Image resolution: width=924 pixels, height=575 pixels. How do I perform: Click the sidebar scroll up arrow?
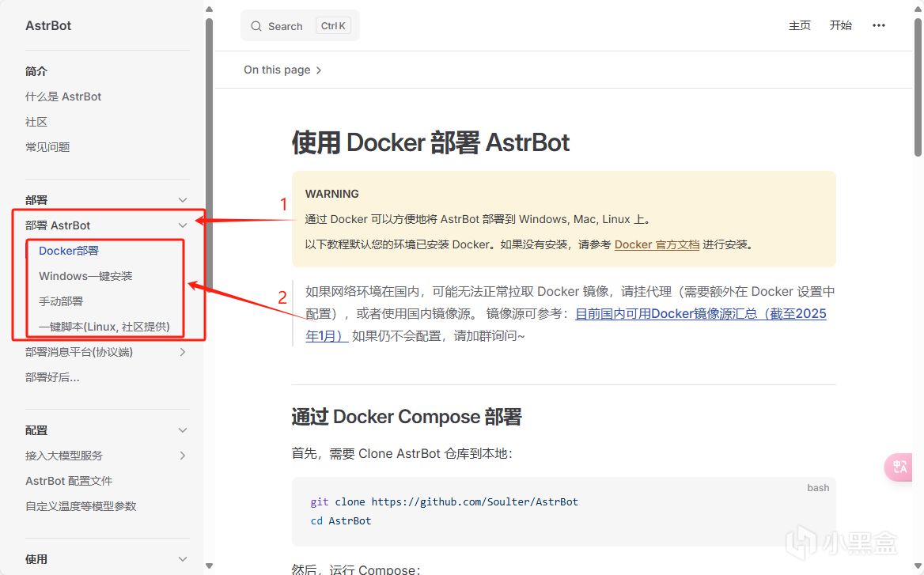[x=209, y=9]
